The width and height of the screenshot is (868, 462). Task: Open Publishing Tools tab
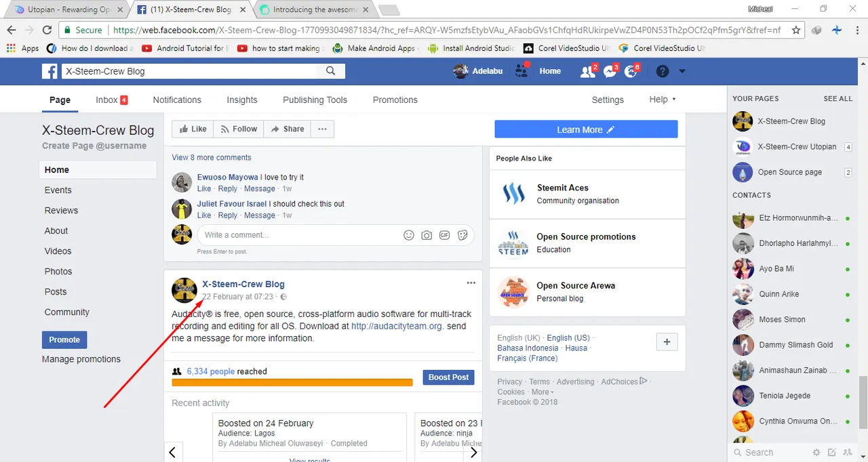coord(315,100)
